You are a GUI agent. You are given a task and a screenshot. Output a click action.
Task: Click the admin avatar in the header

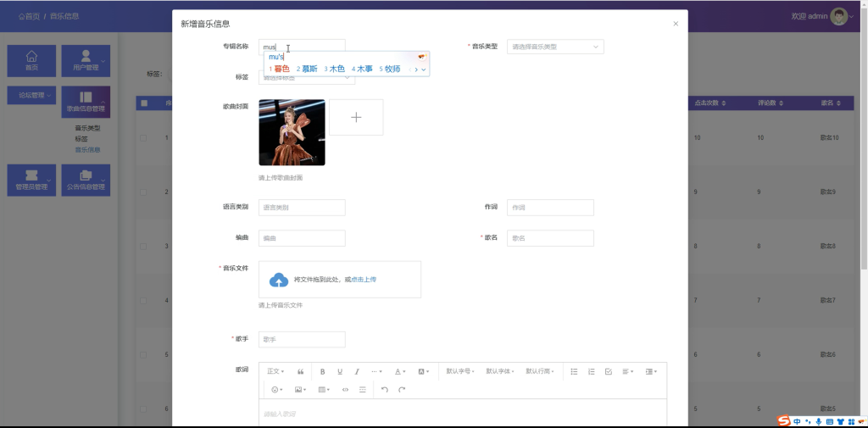point(838,17)
